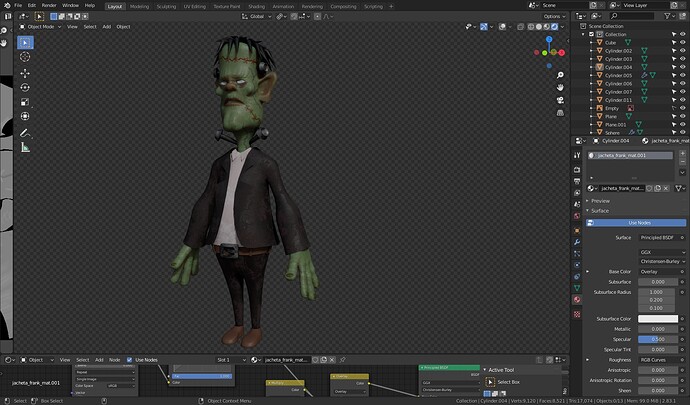This screenshot has width=690, height=405.
Task: Open the Object properties tab
Action: pyautogui.click(x=577, y=231)
